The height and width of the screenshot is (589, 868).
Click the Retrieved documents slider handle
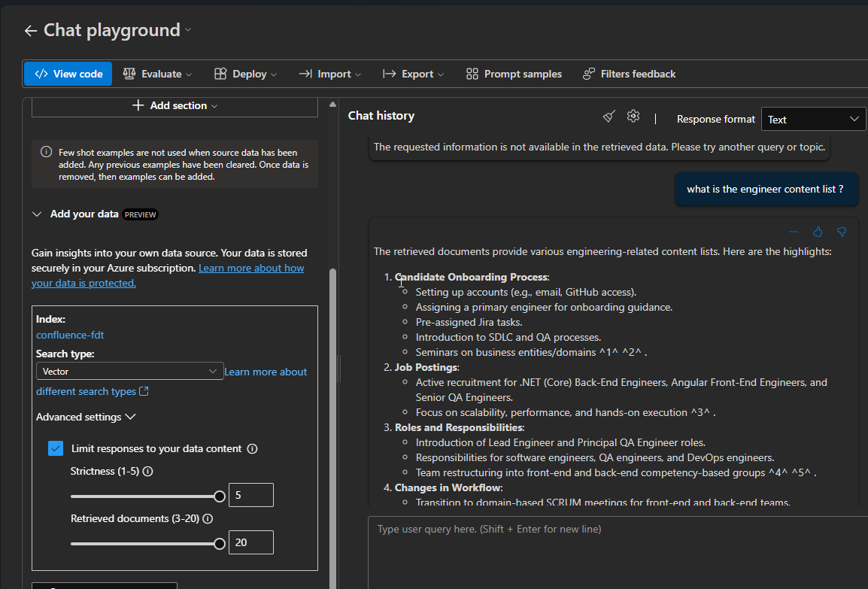click(x=219, y=544)
